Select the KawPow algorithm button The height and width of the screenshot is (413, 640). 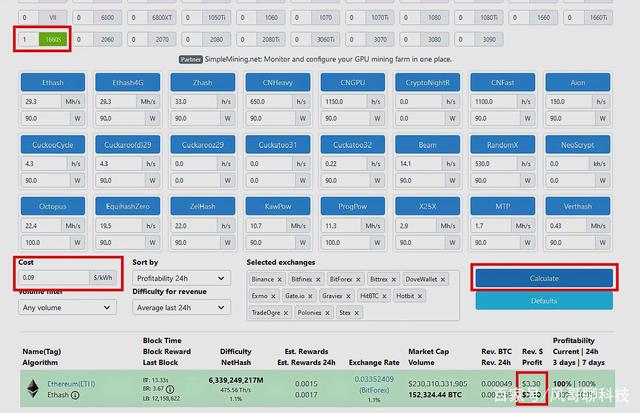coord(278,207)
